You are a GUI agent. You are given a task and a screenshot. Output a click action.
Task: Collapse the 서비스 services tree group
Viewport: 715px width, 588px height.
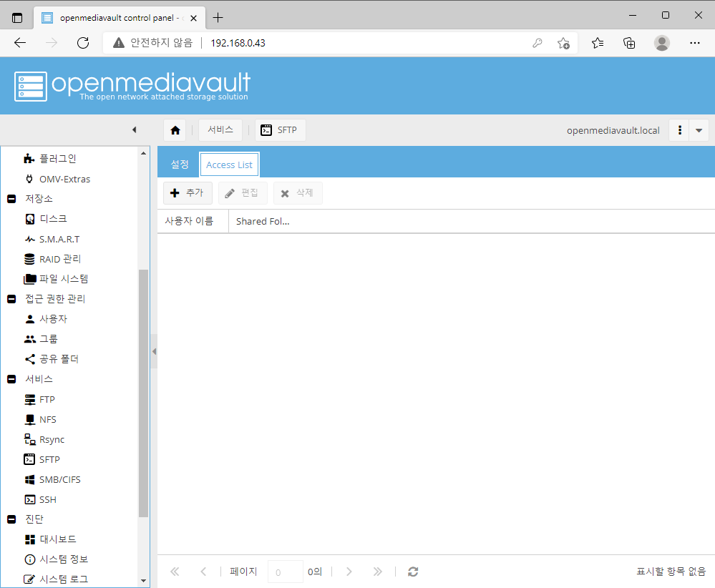click(x=12, y=379)
